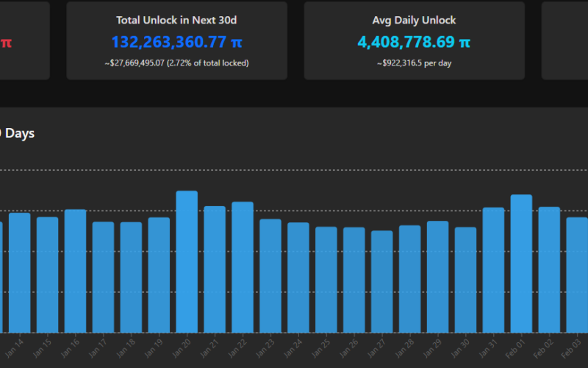The width and height of the screenshot is (588, 368).
Task: Click the Jan 18 bar
Action: pyautogui.click(x=131, y=277)
